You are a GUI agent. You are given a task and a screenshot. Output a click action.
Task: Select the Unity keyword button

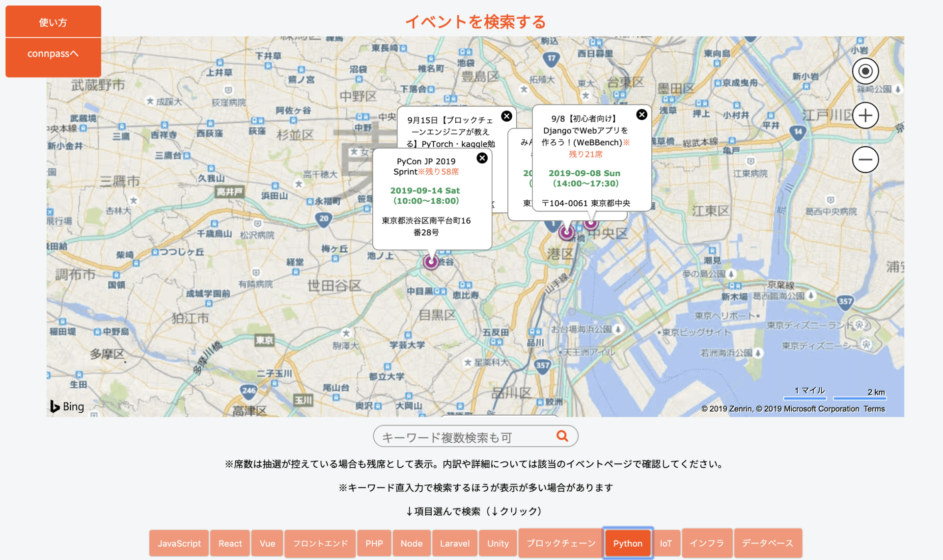(x=498, y=543)
